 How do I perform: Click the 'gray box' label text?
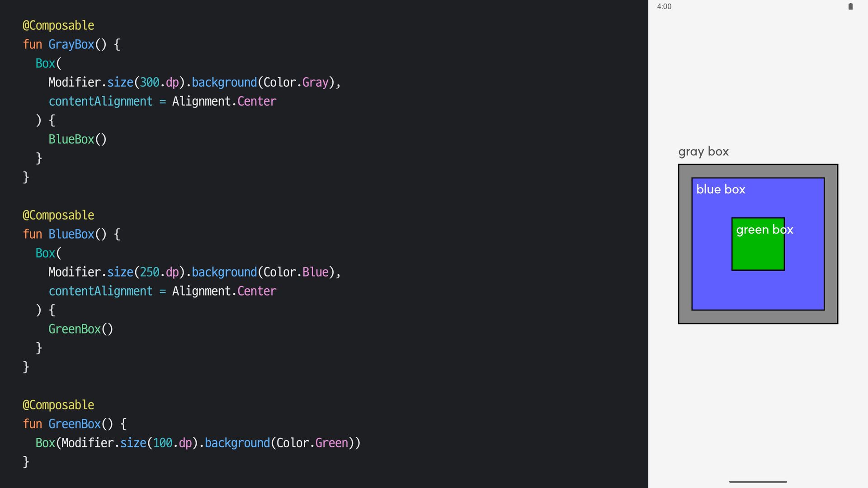[x=703, y=151]
